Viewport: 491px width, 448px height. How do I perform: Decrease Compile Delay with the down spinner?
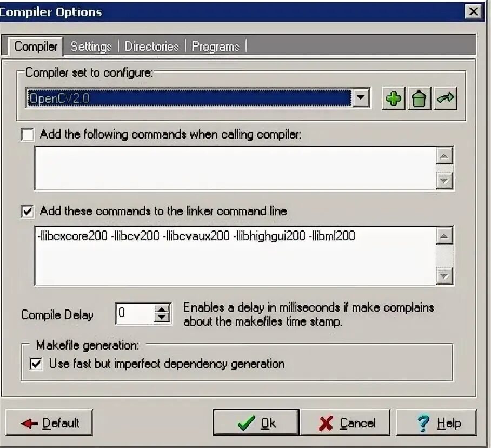coord(162,318)
